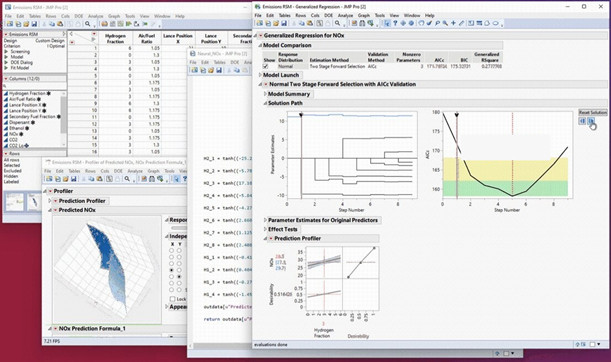
Task: Collapse the Solution Path section
Action: click(x=265, y=103)
